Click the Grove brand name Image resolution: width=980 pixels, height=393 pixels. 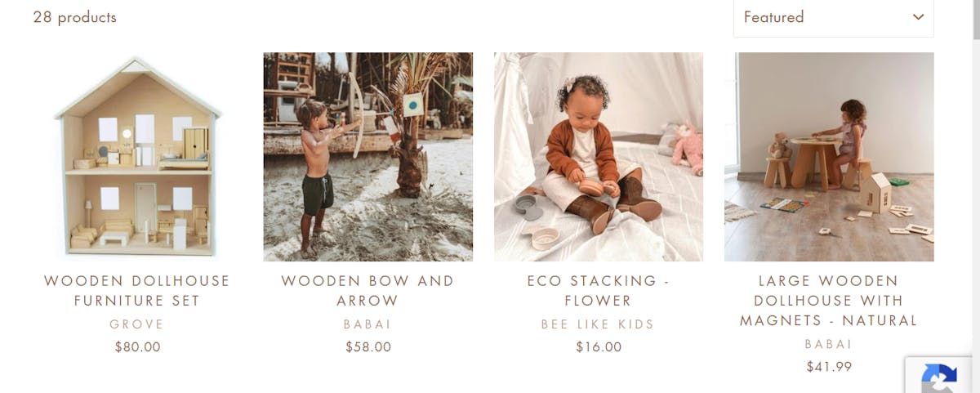(137, 324)
